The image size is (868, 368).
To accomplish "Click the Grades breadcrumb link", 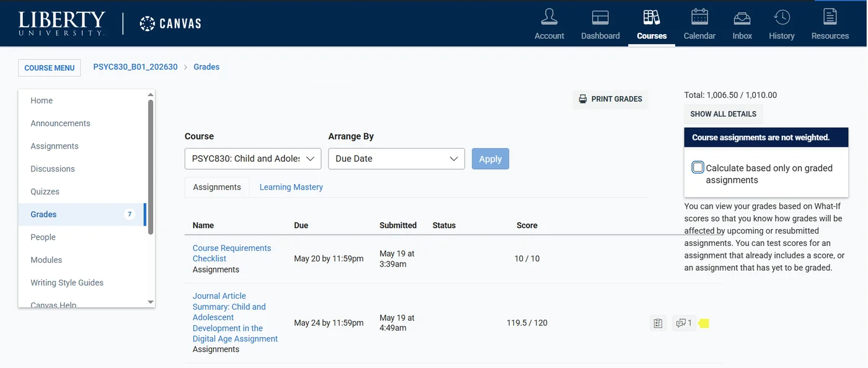I will click(206, 67).
